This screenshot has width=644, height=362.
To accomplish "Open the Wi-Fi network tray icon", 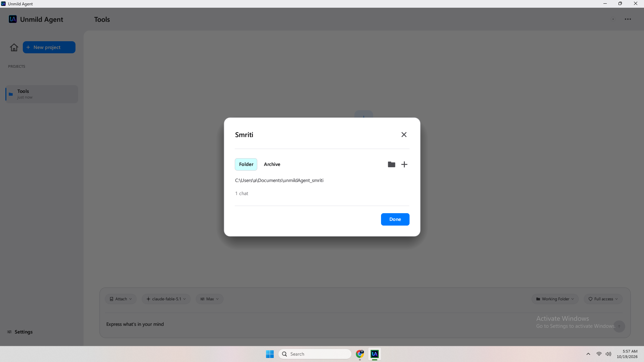I will pyautogui.click(x=599, y=354).
